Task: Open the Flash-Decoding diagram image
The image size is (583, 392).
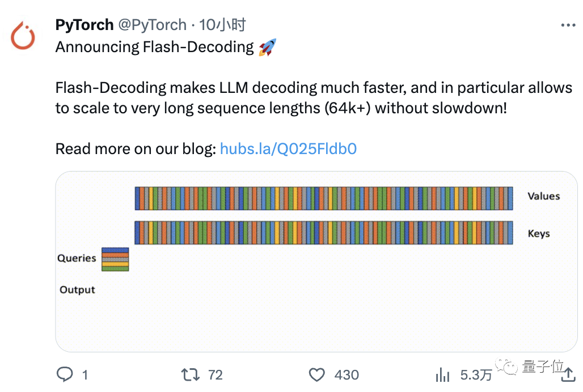Action: 316,261
